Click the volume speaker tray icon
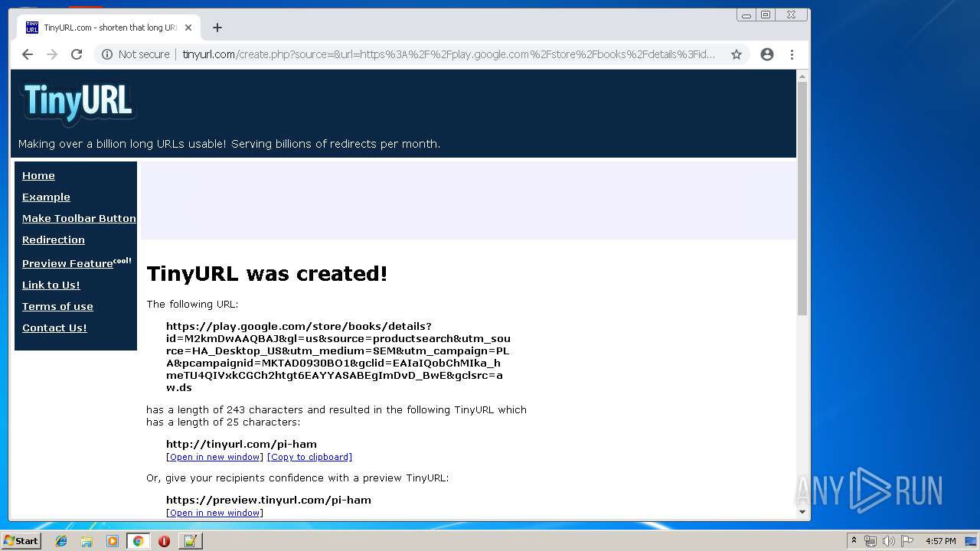 click(x=888, y=541)
